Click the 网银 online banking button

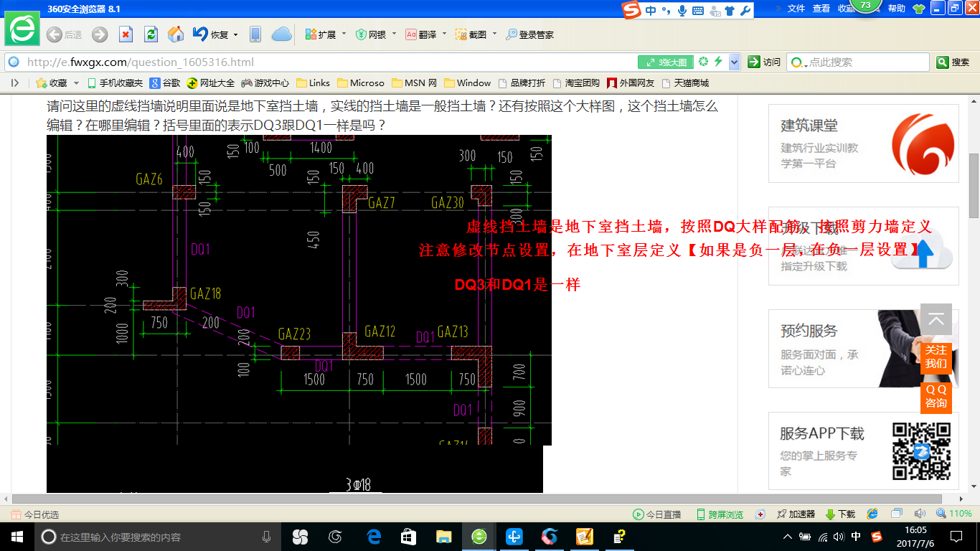tap(371, 34)
